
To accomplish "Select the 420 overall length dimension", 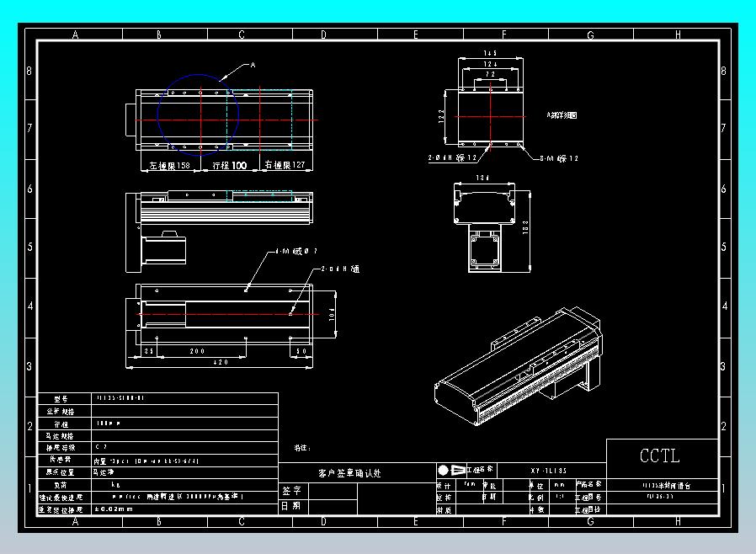I will pos(221,362).
